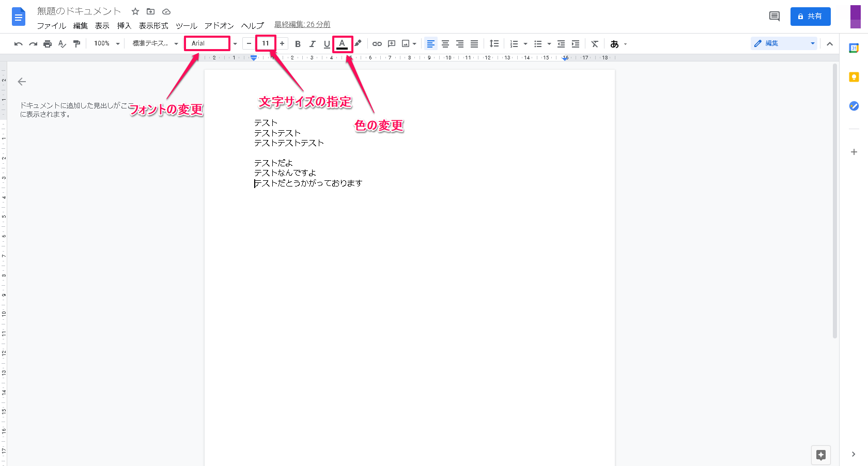Open Google Calendar in side panel

(x=854, y=48)
